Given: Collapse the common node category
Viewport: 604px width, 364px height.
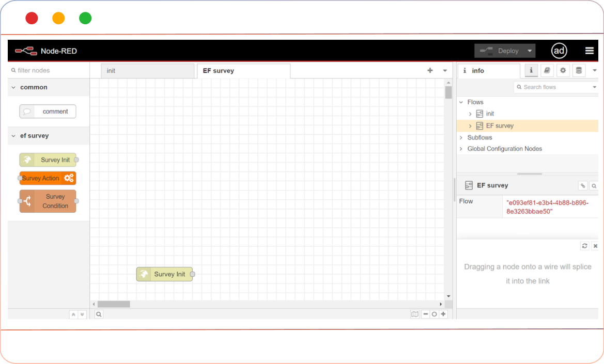Looking at the screenshot, I should [x=13, y=87].
